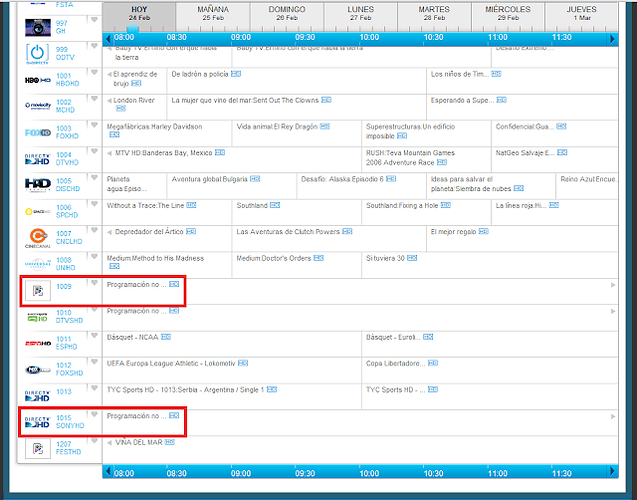Click the ESPN HD channel logo
The width and height of the screenshot is (637, 500).
[37, 342]
